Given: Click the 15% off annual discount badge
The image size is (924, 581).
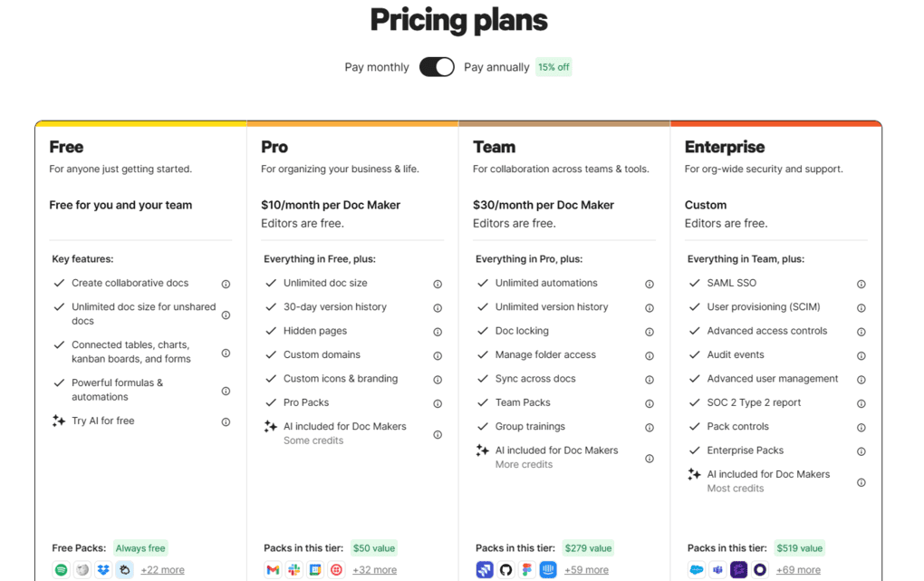Looking at the screenshot, I should (x=553, y=66).
